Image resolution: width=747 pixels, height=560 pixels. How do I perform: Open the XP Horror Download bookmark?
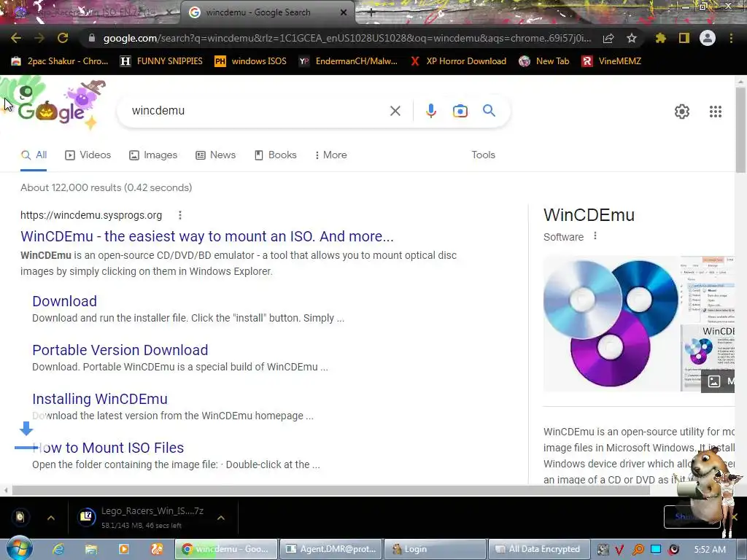click(458, 61)
